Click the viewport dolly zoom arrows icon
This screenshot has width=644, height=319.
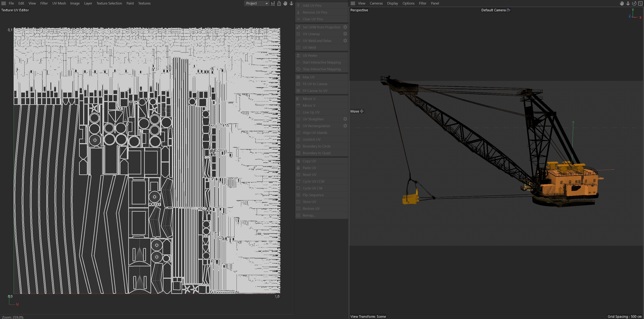click(x=628, y=3)
